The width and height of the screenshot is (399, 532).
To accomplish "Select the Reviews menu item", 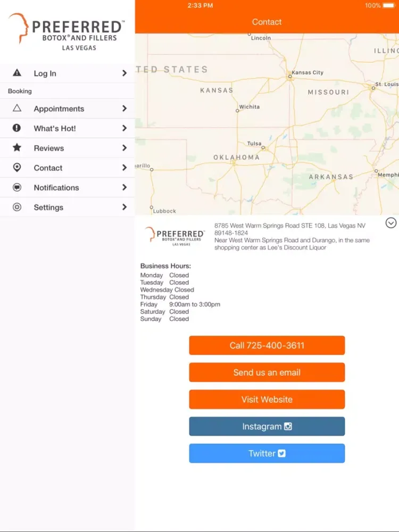I will 67,148.
